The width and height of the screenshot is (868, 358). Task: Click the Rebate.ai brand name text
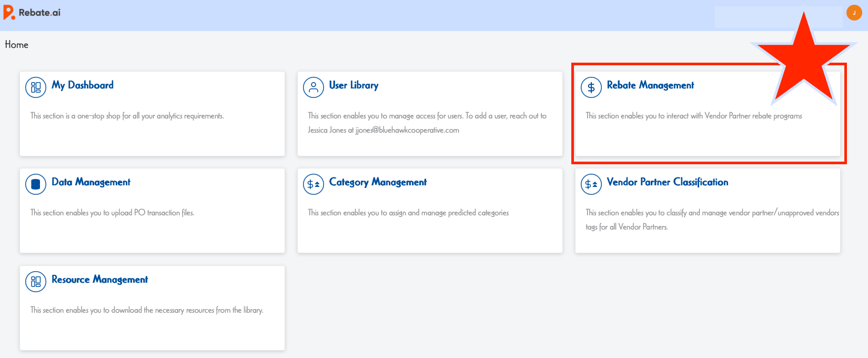click(x=39, y=13)
